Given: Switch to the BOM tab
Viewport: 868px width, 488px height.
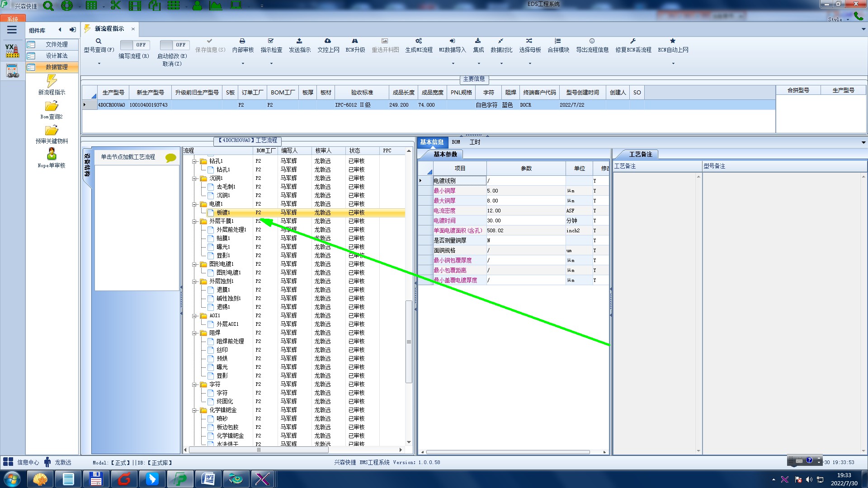Looking at the screenshot, I should pyautogui.click(x=456, y=142).
